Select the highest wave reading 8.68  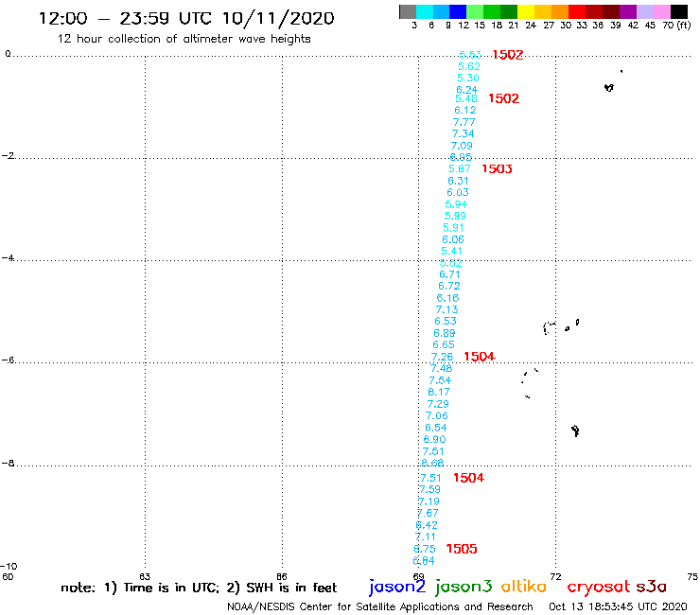click(x=432, y=463)
